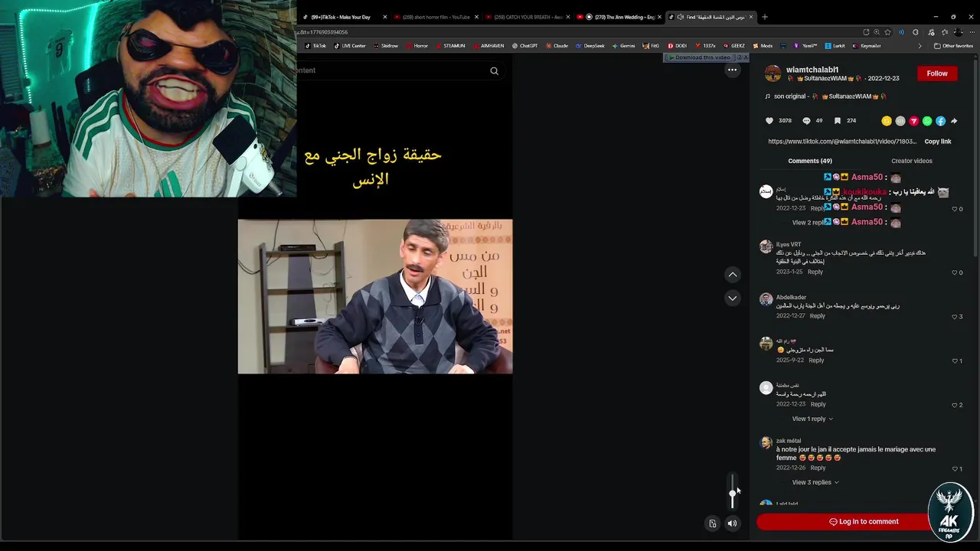
Task: Open the LIVE Center bookmark
Action: 349,46
